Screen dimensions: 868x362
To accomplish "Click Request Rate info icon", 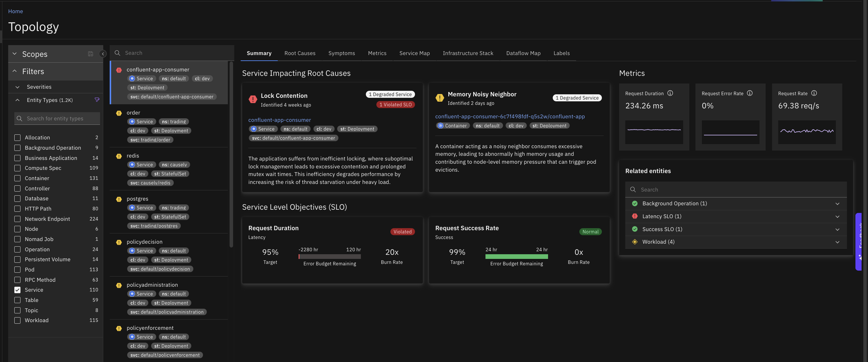I will pyautogui.click(x=814, y=93).
